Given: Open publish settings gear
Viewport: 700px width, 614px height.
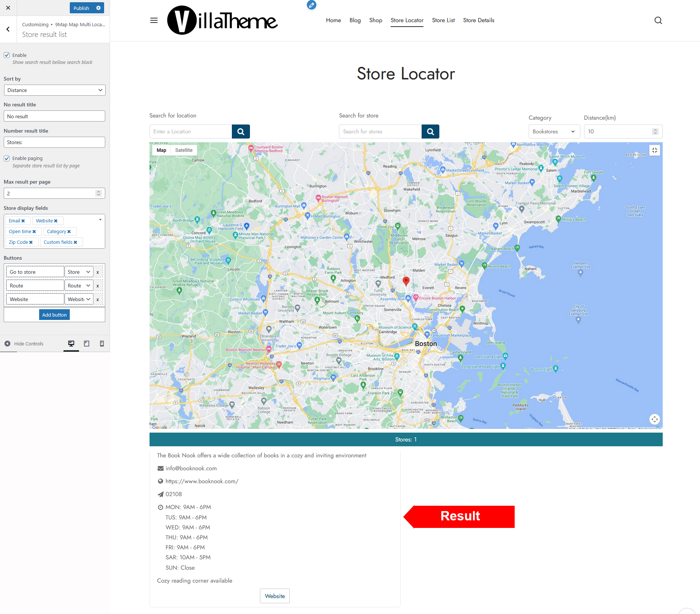Looking at the screenshot, I should [x=98, y=8].
